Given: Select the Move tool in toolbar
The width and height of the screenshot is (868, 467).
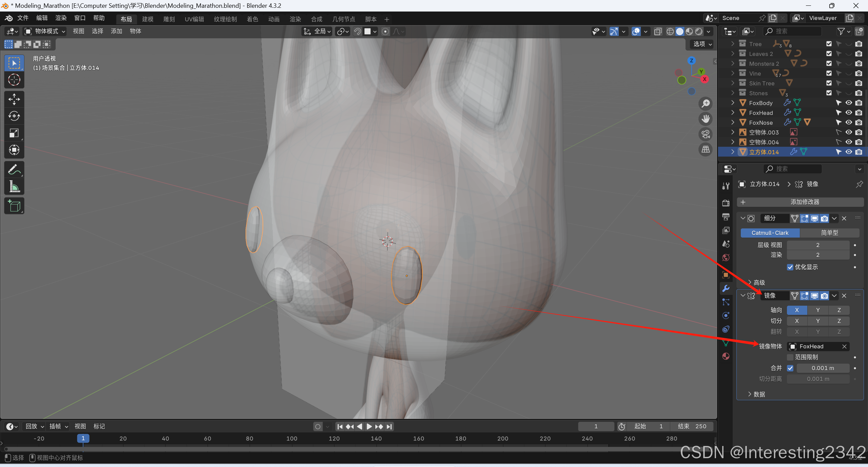Looking at the screenshot, I should pos(14,99).
